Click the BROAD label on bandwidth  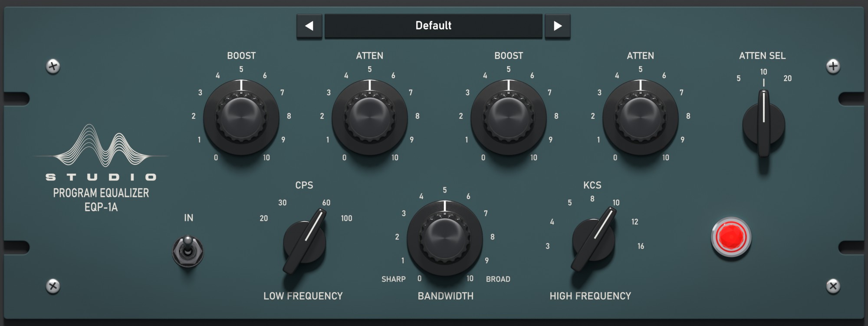tap(498, 279)
